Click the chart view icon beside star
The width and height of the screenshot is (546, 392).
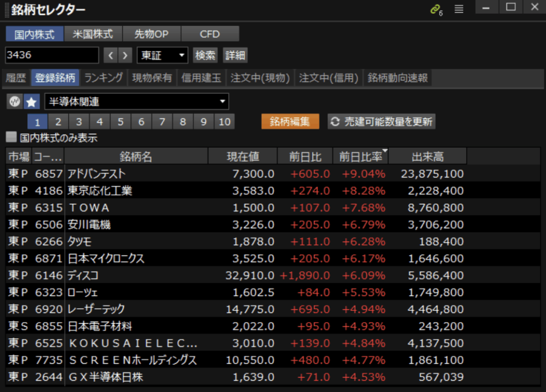click(x=14, y=102)
